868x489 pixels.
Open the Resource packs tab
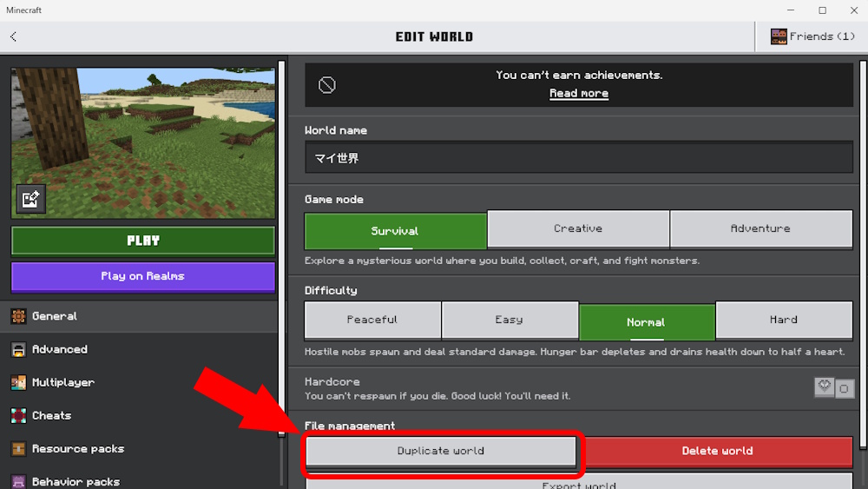coord(138,449)
